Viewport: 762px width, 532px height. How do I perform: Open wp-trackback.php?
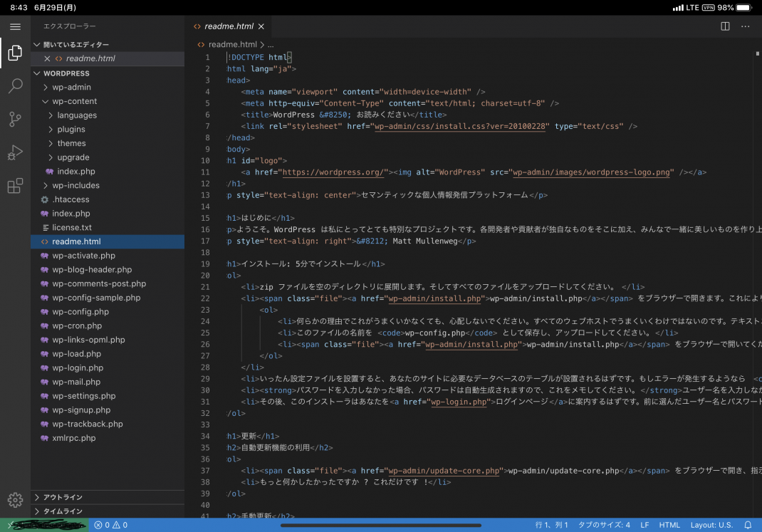108,424
